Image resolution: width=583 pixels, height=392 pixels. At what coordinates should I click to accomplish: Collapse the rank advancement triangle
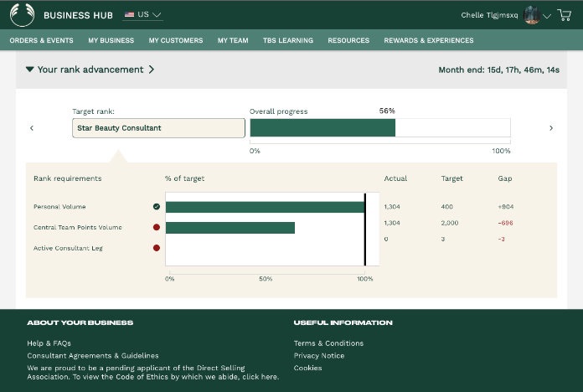click(x=30, y=70)
